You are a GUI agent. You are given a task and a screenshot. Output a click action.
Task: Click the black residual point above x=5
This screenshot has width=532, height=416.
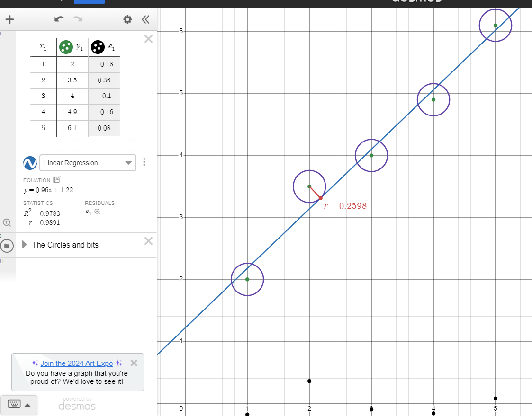tap(496, 398)
